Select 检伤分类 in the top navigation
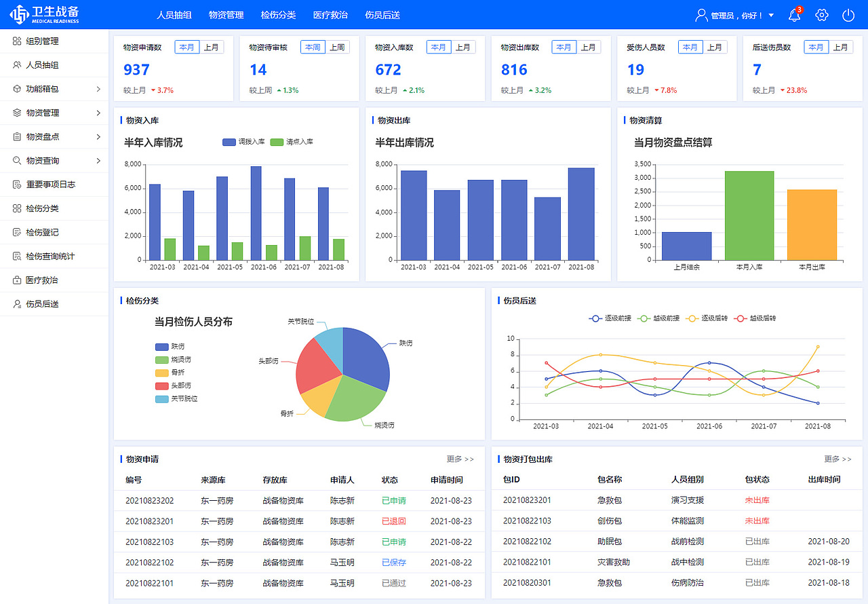The height and width of the screenshot is (604, 868). (x=279, y=14)
